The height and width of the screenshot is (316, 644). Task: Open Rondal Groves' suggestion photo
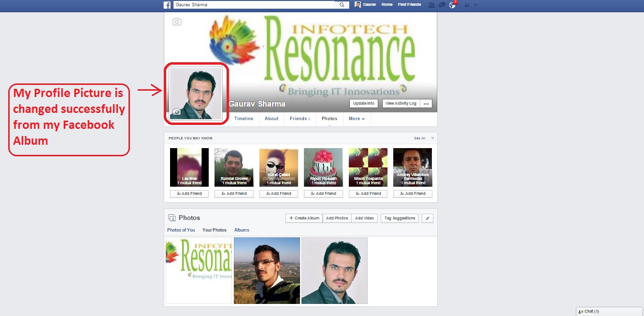pyautogui.click(x=234, y=167)
